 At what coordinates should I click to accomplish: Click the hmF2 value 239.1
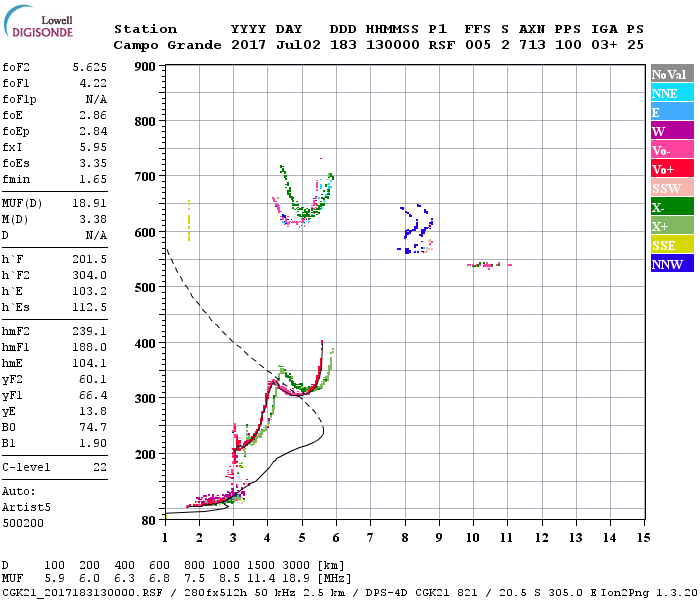pos(90,331)
